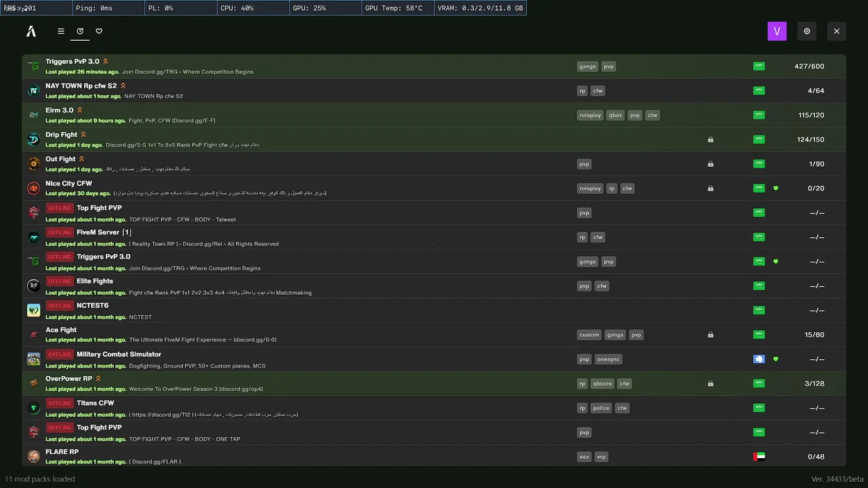This screenshot has width=868, height=488.
Task: Click the lock icon on Out Fight row
Action: click(x=711, y=164)
